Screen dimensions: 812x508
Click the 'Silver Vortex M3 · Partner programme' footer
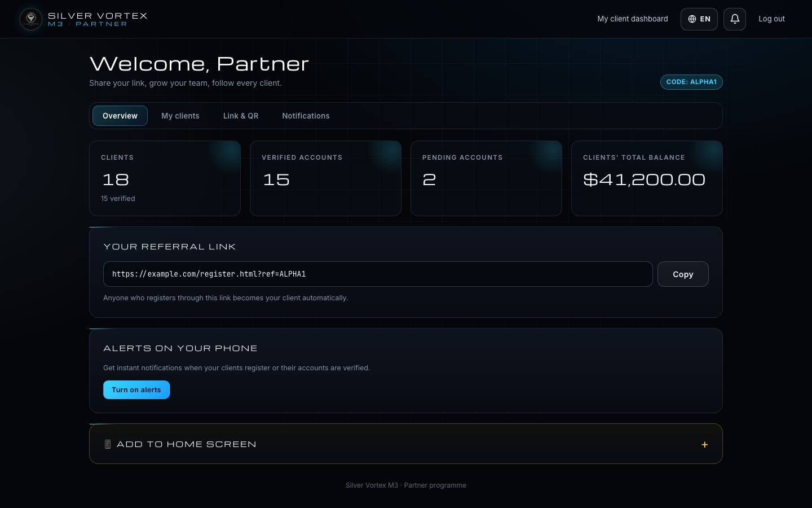point(406,485)
